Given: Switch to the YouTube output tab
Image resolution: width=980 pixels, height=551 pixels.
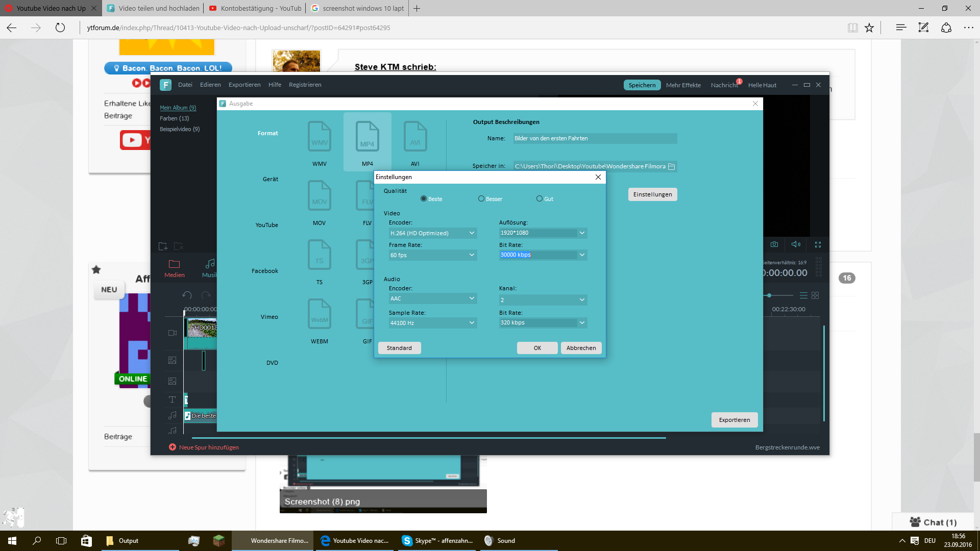Looking at the screenshot, I should (x=266, y=225).
